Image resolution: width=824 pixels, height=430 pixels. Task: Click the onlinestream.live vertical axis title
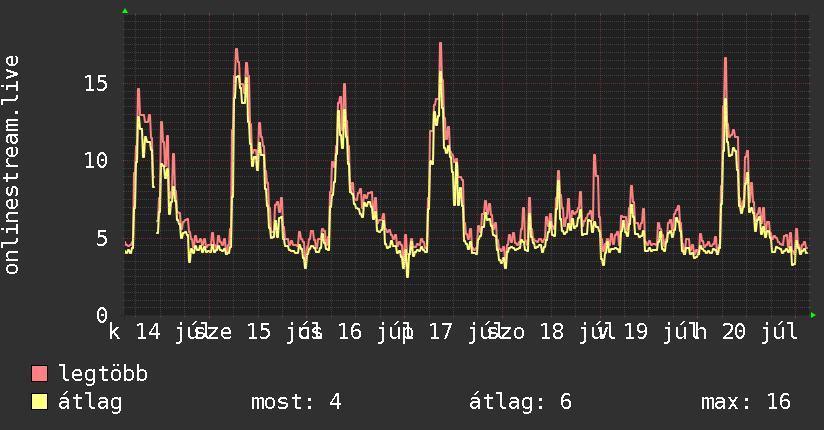point(11,165)
